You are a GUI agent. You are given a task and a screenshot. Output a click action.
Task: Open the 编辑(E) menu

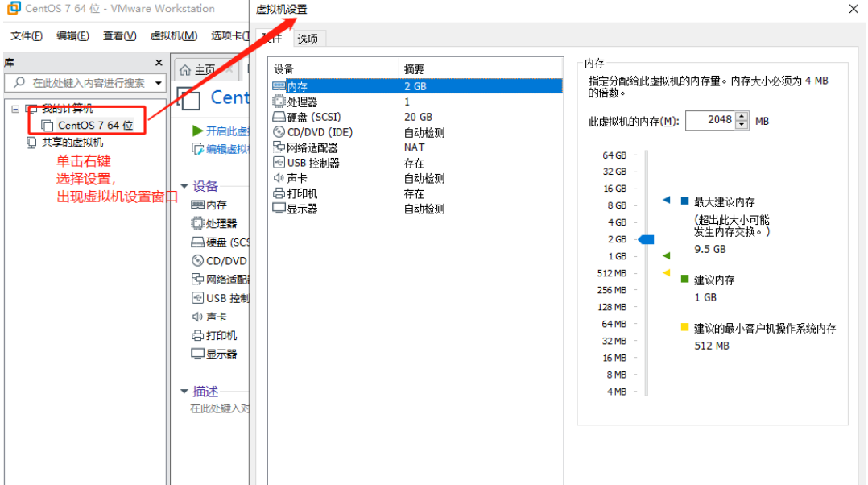click(72, 35)
